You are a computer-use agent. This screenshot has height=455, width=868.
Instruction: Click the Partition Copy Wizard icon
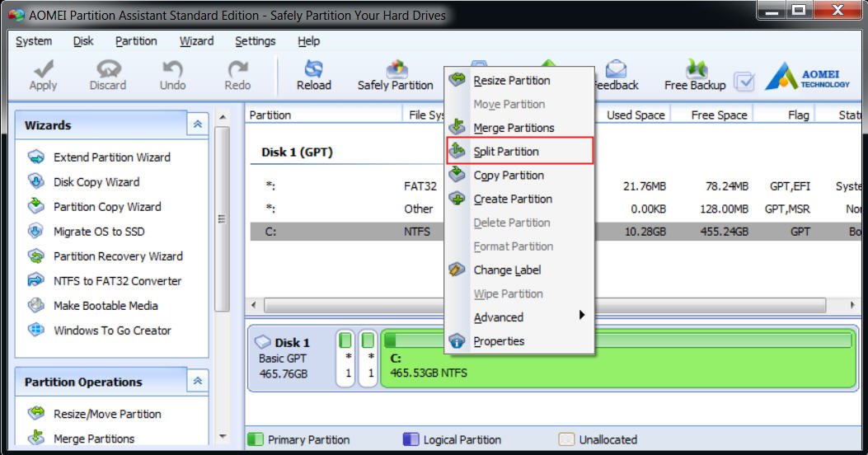coord(36,206)
